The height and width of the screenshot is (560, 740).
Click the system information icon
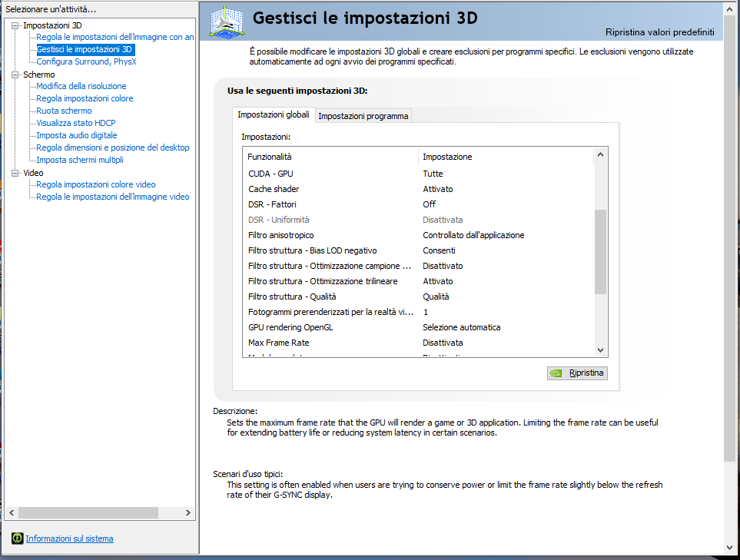pos(17,538)
